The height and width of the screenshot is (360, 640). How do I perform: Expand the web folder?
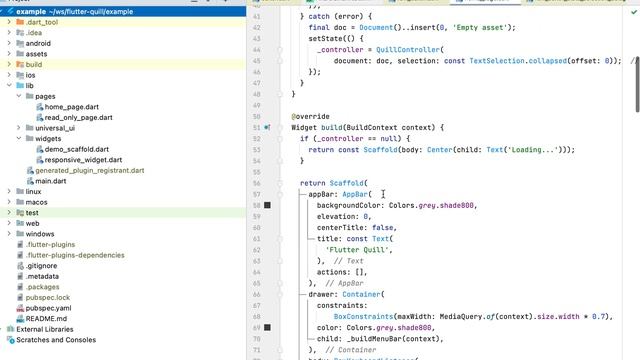pyautogui.click(x=9, y=223)
